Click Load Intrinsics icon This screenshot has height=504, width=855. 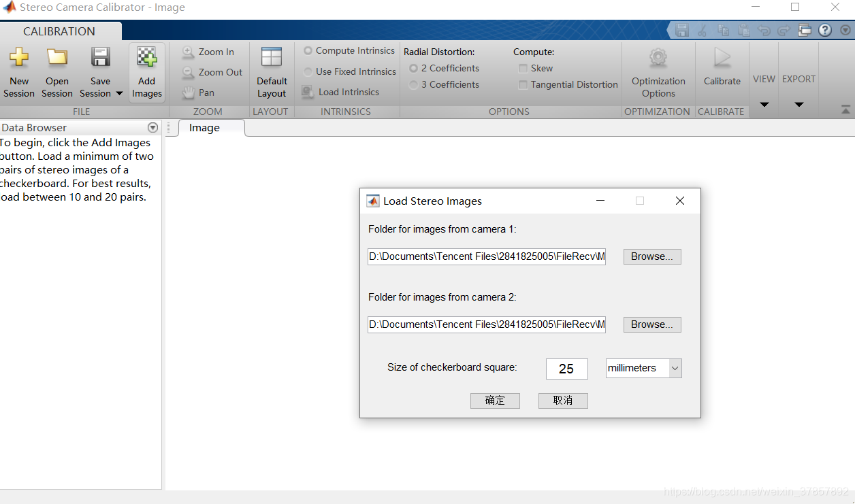(308, 92)
